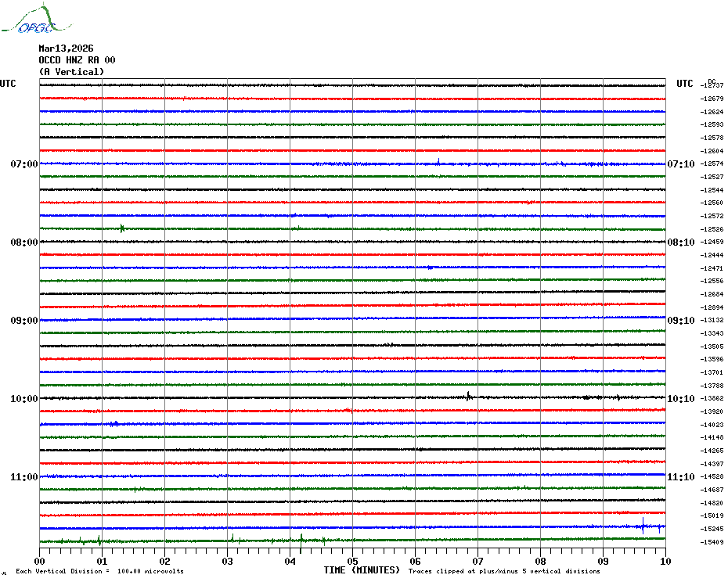Select the 11:10 time label on right
The width and height of the screenshot is (728, 582).
[680, 477]
